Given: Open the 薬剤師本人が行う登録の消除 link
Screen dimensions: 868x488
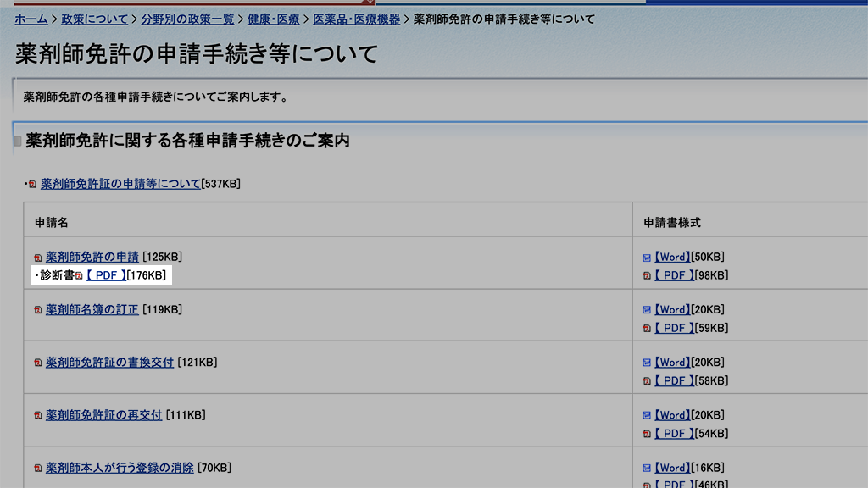Looking at the screenshot, I should point(120,467).
